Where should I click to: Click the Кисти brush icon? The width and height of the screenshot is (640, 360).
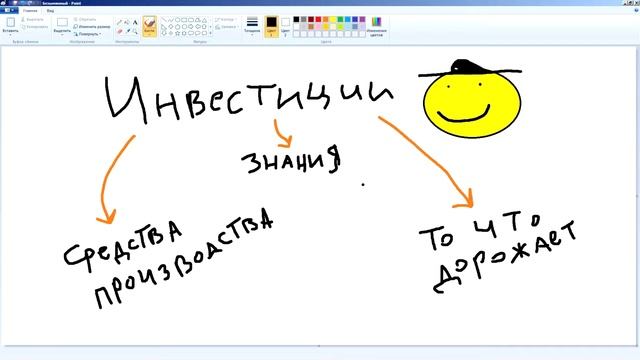click(149, 22)
